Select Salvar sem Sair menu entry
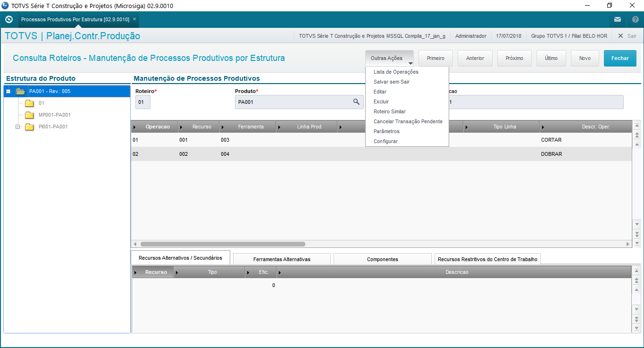 (392, 82)
